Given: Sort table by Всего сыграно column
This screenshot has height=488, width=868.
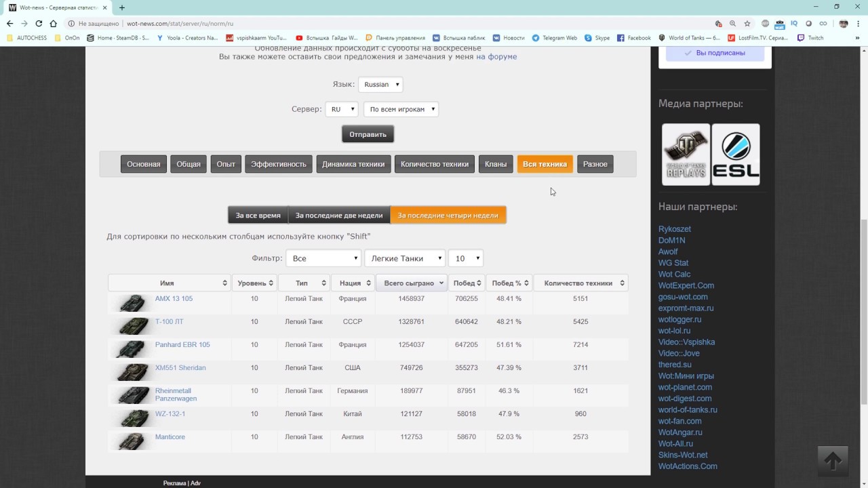Looking at the screenshot, I should click(x=413, y=283).
